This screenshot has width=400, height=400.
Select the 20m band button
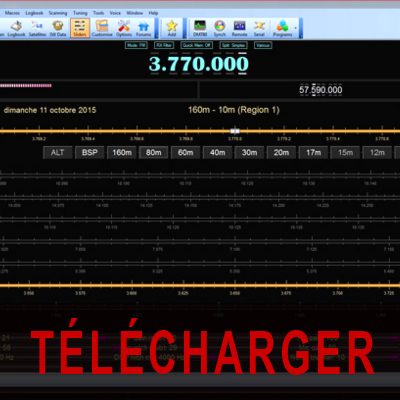coord(281,153)
